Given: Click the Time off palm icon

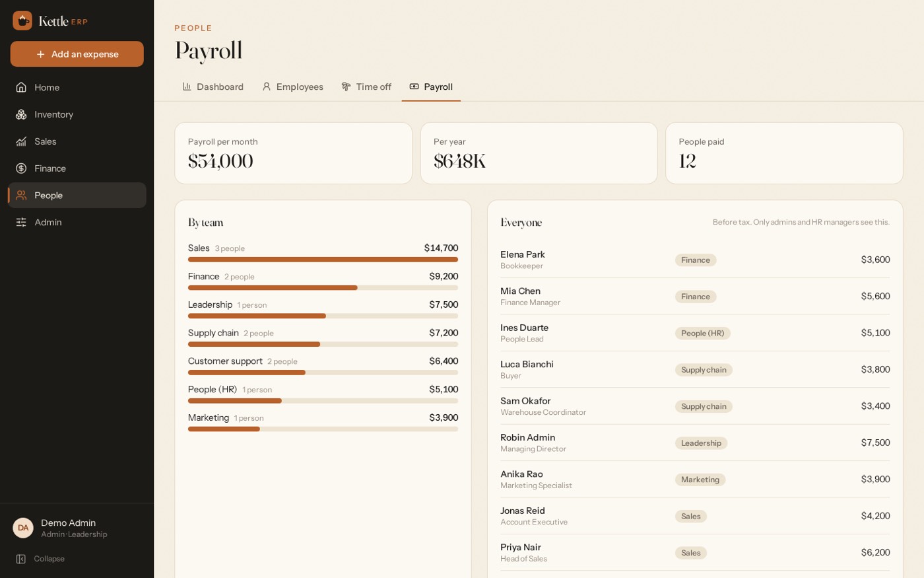Looking at the screenshot, I should tap(346, 87).
